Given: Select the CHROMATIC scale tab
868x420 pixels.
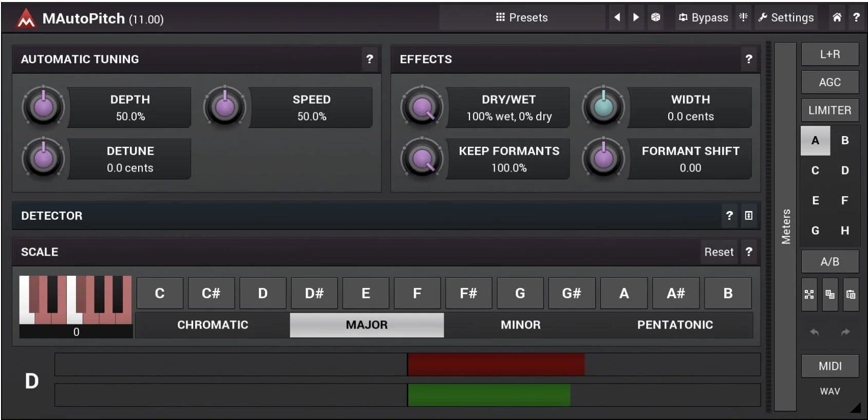Looking at the screenshot, I should click(213, 325).
